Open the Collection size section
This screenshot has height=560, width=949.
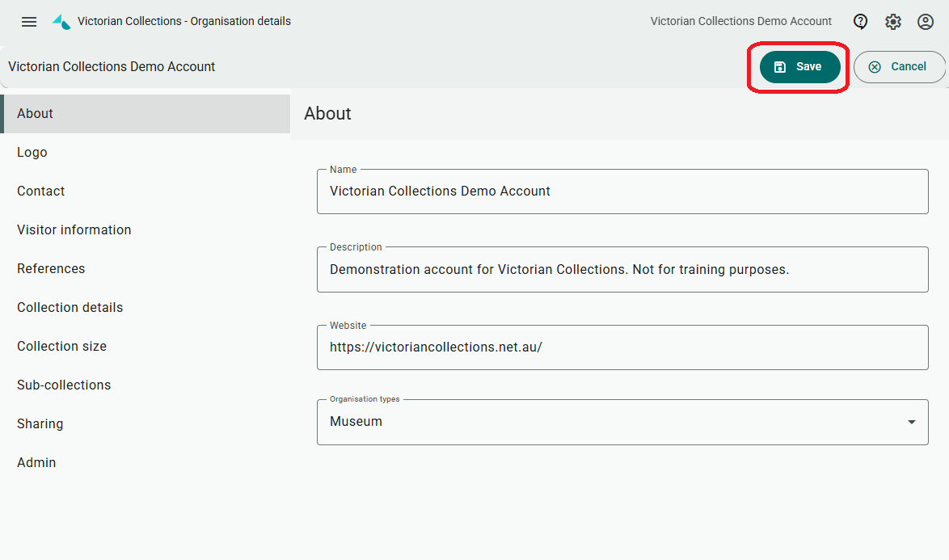[146, 346]
